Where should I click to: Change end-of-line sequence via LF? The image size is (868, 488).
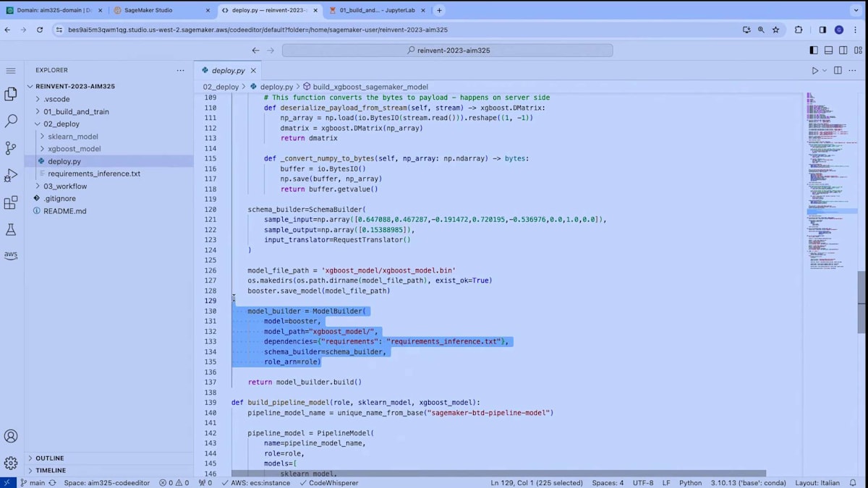click(x=666, y=482)
